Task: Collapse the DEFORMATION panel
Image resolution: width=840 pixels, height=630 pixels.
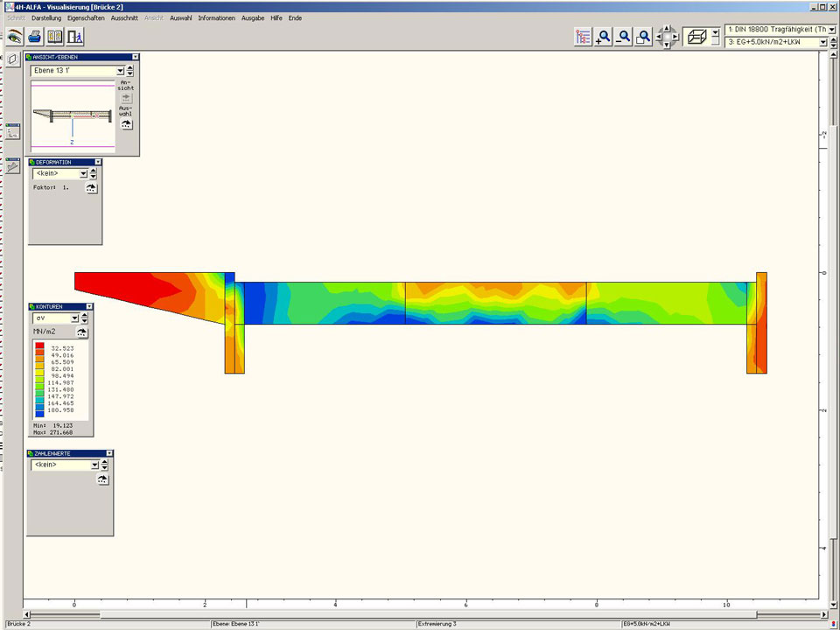Action: coord(98,162)
